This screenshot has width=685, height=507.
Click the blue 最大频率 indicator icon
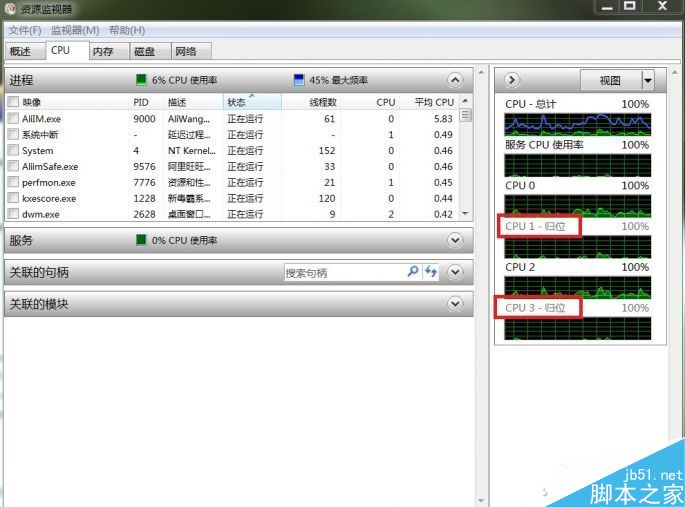(x=299, y=80)
